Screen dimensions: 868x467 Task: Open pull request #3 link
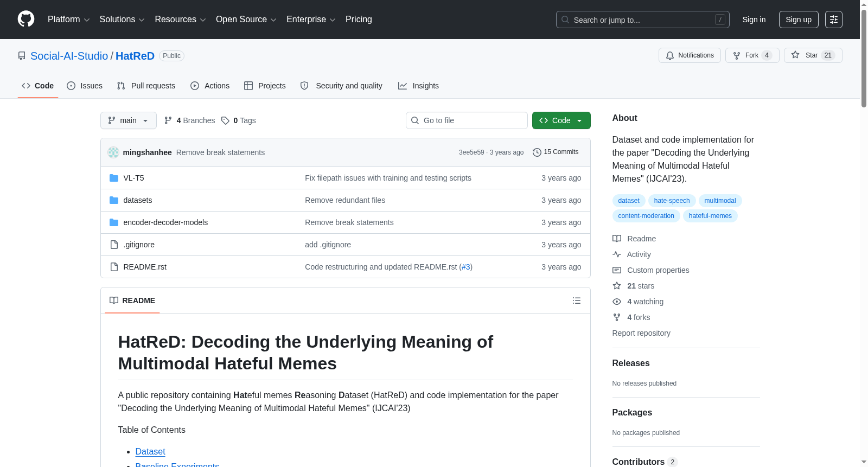(x=466, y=267)
